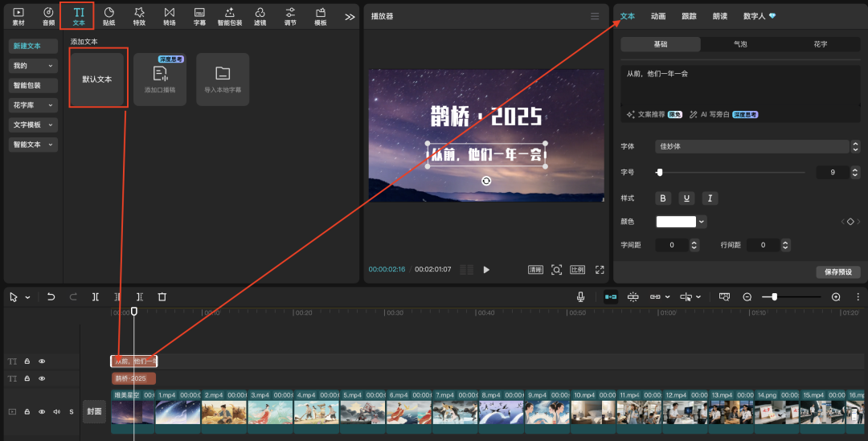Image resolution: width=868 pixels, height=441 pixels.
Task: Click the 字号 font size slider
Action: click(730, 173)
